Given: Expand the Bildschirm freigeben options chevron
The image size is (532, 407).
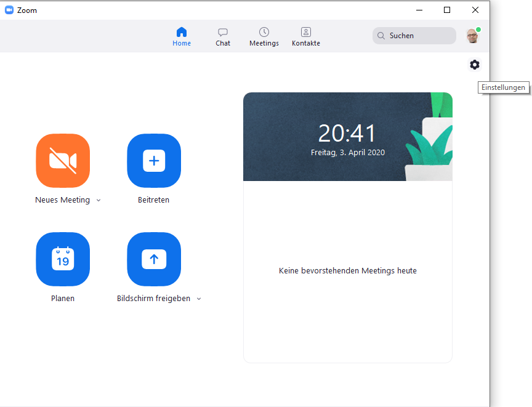Looking at the screenshot, I should tap(199, 299).
